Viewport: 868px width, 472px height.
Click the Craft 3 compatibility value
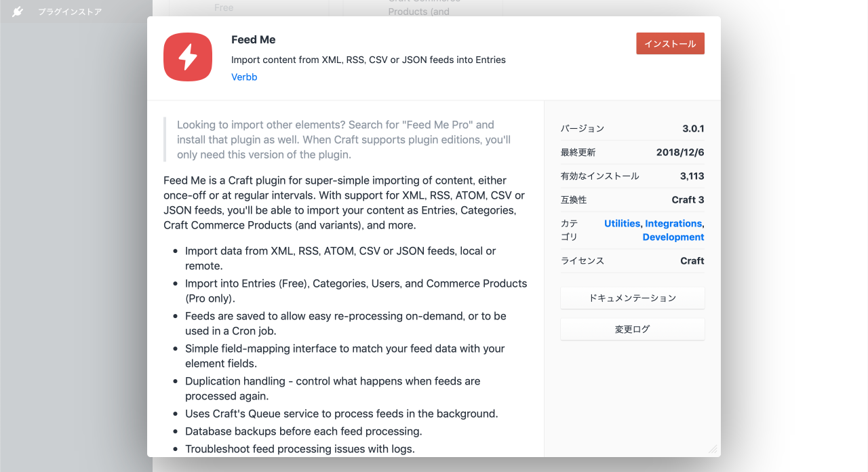click(688, 200)
